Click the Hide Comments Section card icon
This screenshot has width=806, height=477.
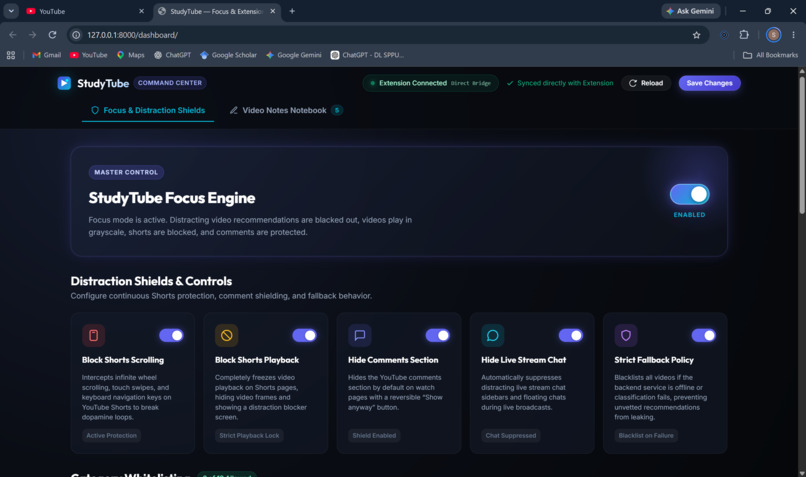click(x=360, y=336)
